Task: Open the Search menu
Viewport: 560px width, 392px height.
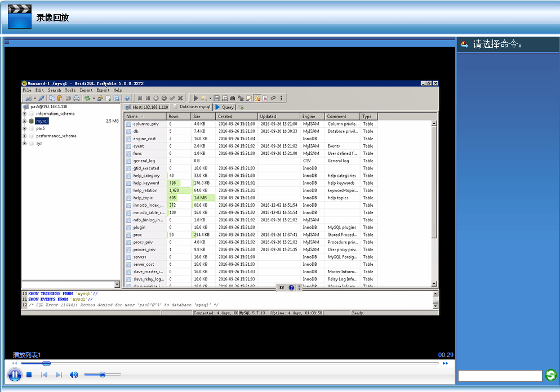Action: point(54,90)
